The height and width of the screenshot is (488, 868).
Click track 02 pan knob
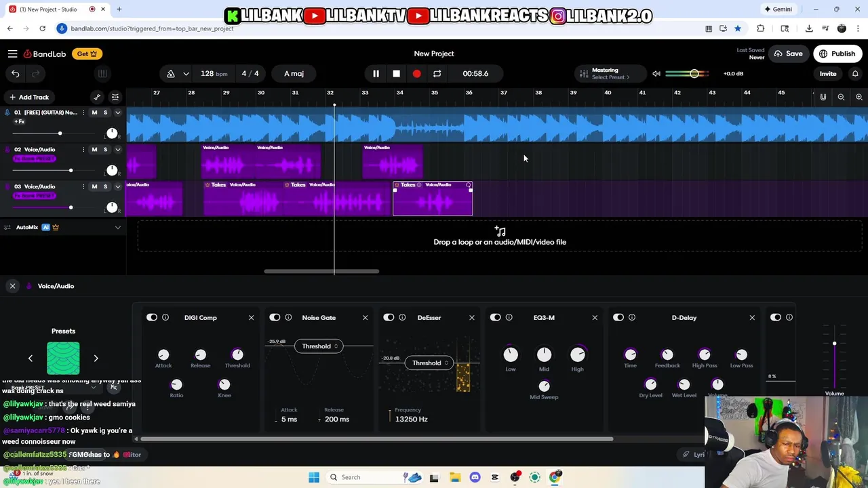[112, 170]
